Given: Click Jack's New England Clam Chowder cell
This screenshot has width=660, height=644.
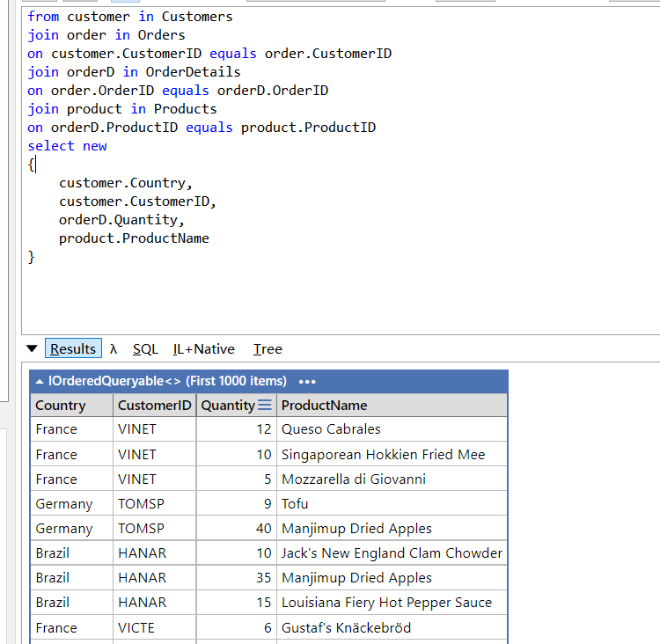Looking at the screenshot, I should (x=392, y=553).
